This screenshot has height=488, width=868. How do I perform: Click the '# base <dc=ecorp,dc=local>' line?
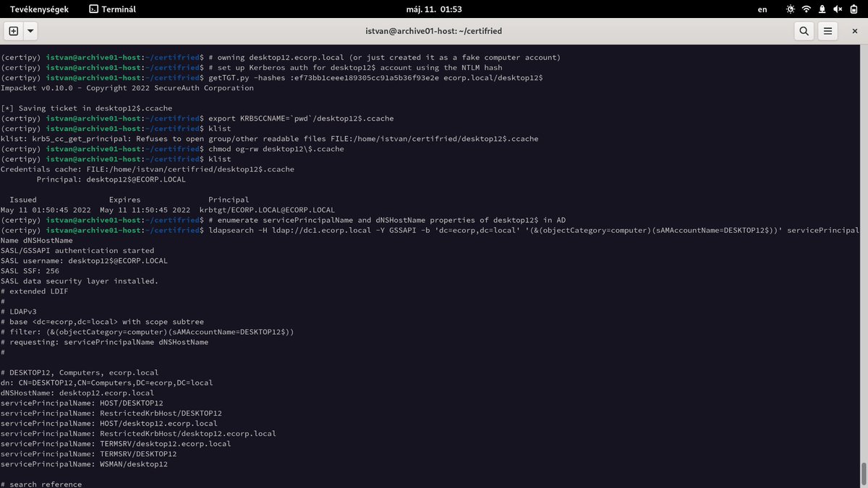(x=103, y=320)
